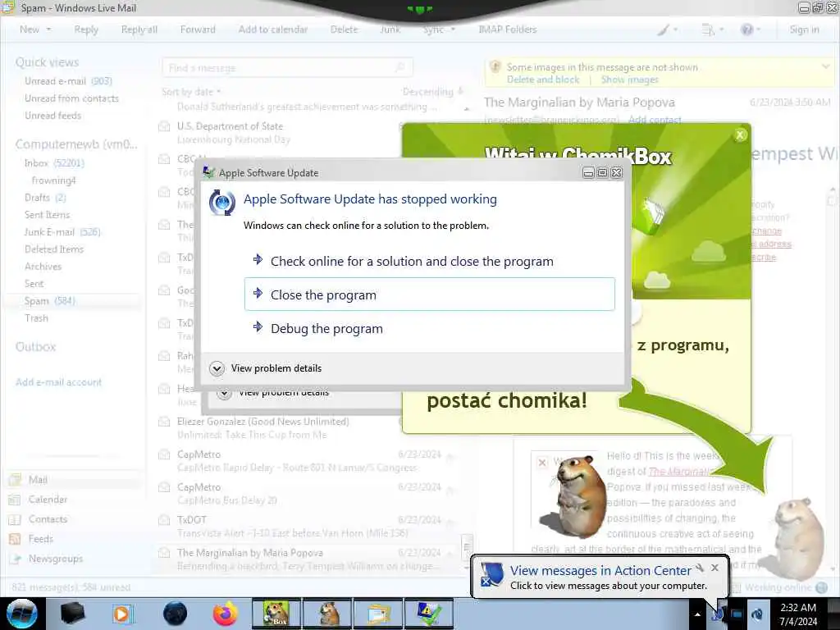Open the Deleted Items folder
Screen dimensions: 840x630
(54, 249)
